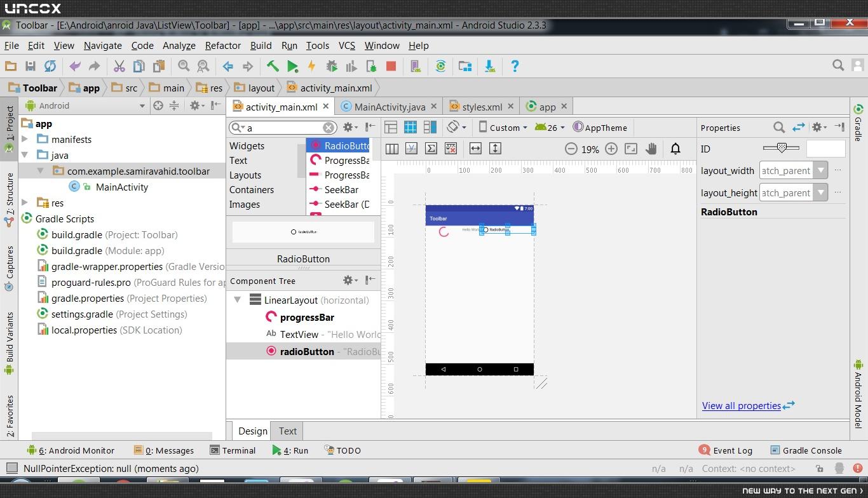Expand the res folder

tap(25, 203)
